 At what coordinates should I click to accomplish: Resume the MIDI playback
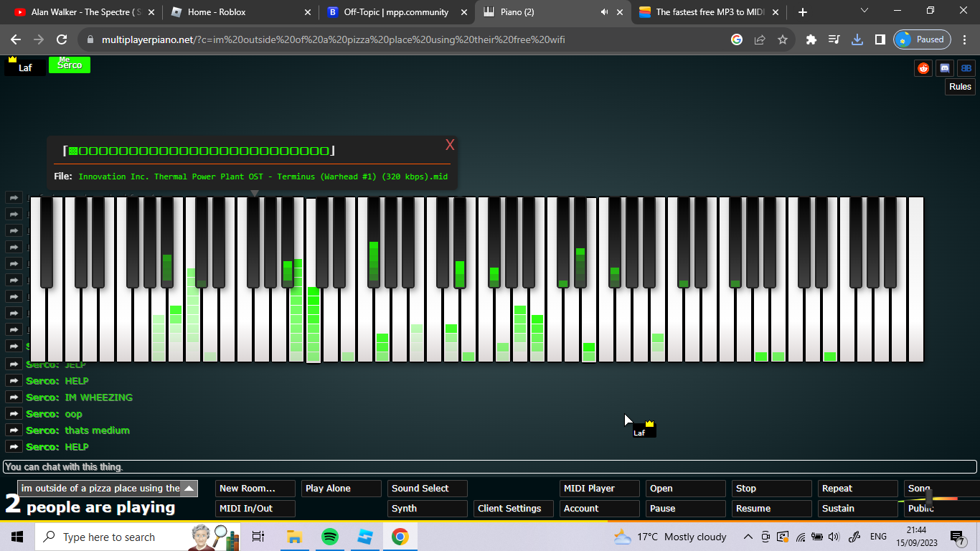(772, 509)
